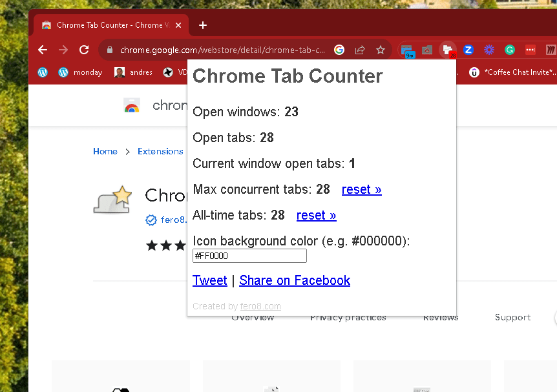
Task: Click the grayed forward navigation arrow
Action: [63, 50]
